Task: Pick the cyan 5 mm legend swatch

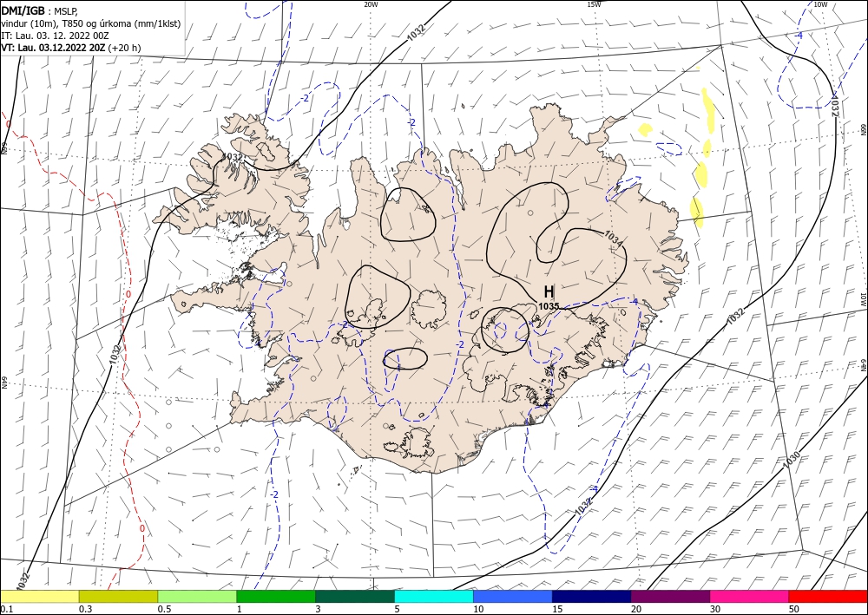Action: point(434,596)
